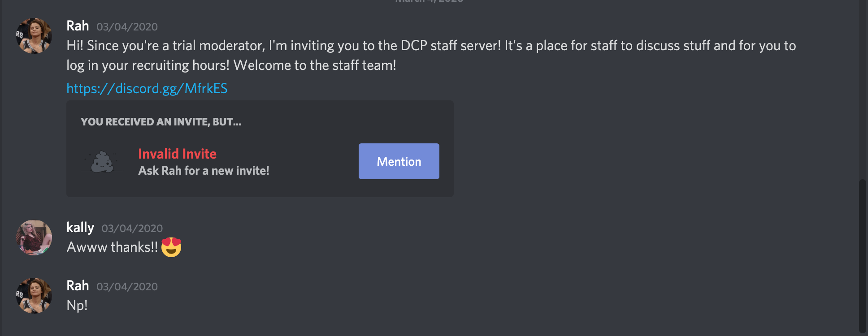This screenshot has height=336, width=868.
Task: Click the "Awww thanks!!" message text
Action: 112,247
